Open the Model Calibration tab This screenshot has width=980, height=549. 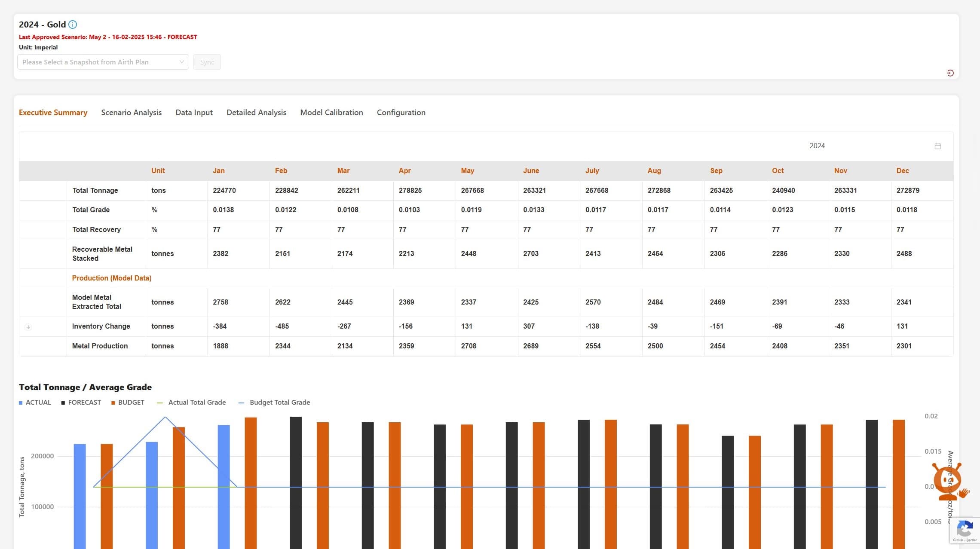tap(332, 113)
